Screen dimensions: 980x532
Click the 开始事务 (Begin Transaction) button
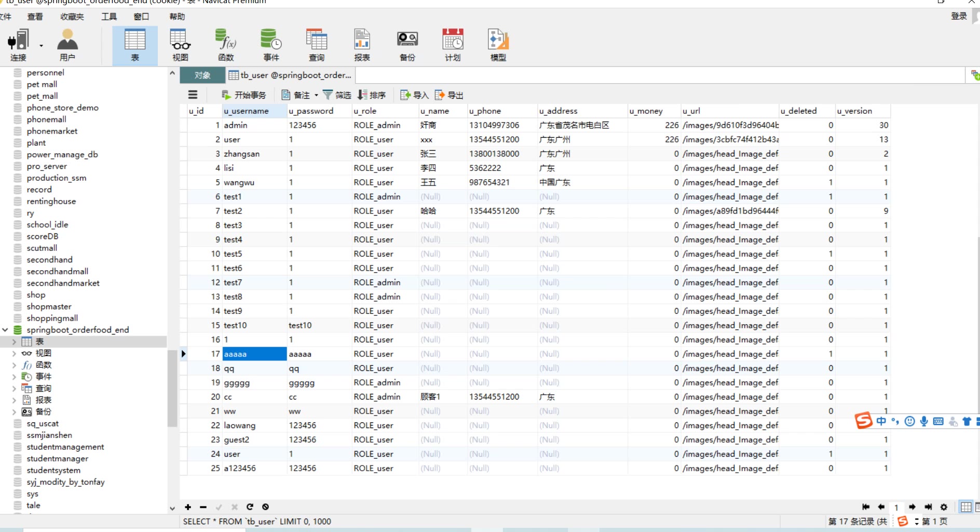tap(244, 95)
